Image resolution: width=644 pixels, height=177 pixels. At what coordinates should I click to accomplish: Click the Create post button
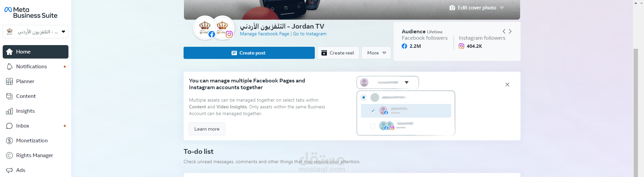(x=249, y=53)
